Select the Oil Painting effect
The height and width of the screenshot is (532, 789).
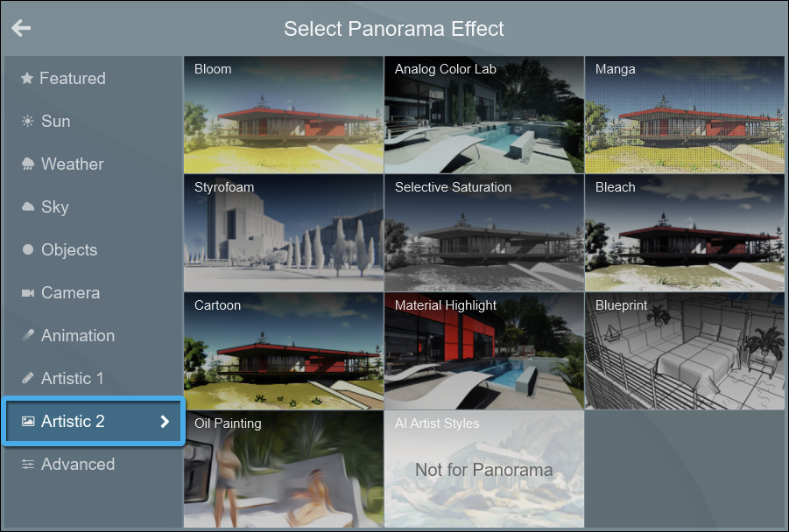tap(284, 469)
